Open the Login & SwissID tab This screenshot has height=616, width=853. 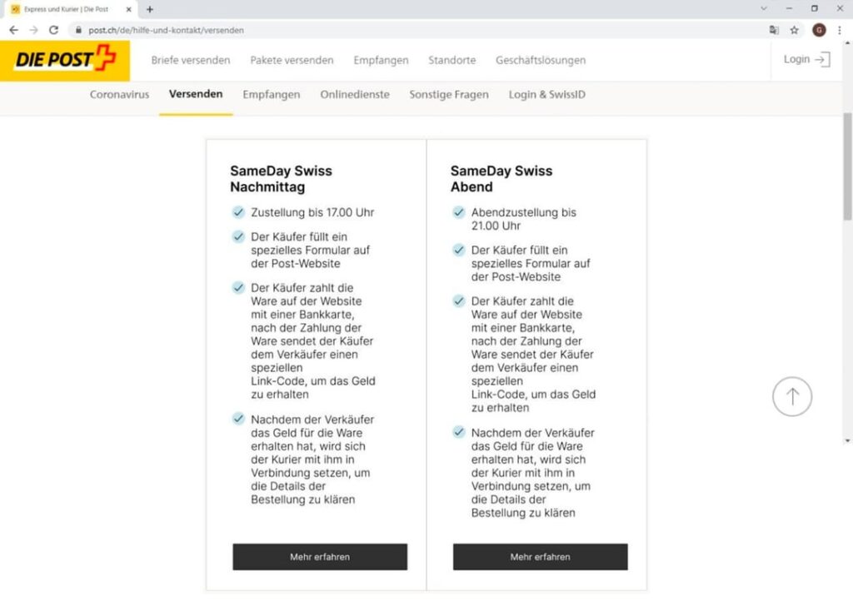coord(546,94)
